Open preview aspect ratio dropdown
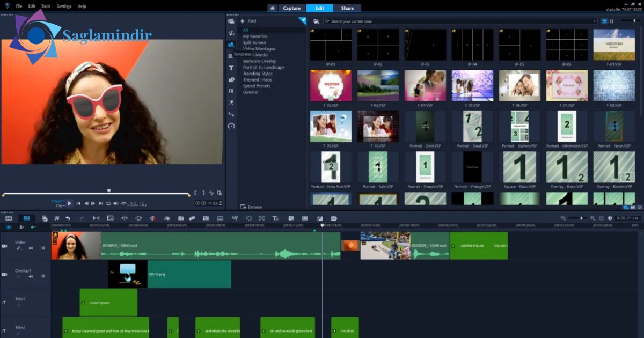 point(134,204)
